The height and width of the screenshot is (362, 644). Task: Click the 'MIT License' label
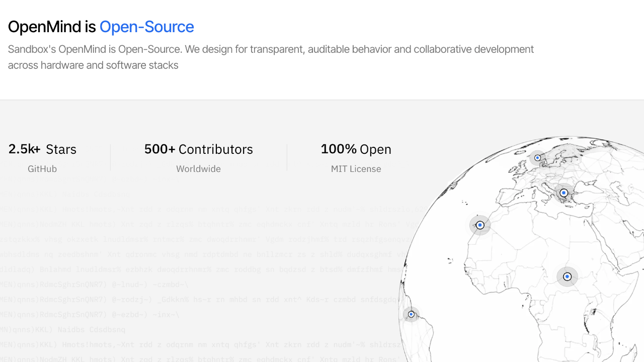pyautogui.click(x=356, y=169)
